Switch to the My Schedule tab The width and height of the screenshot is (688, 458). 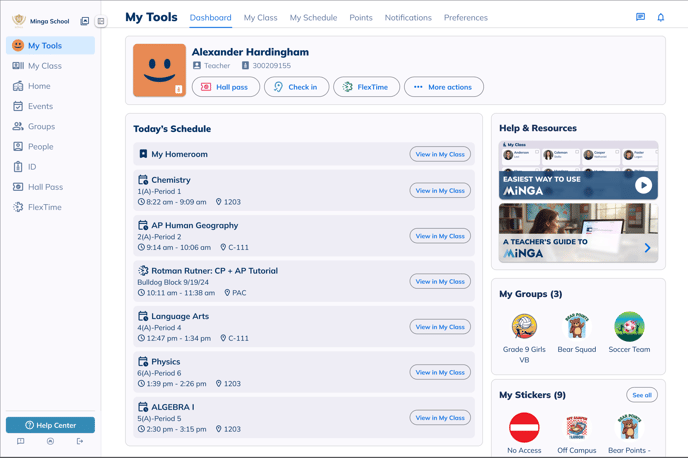[313, 17]
